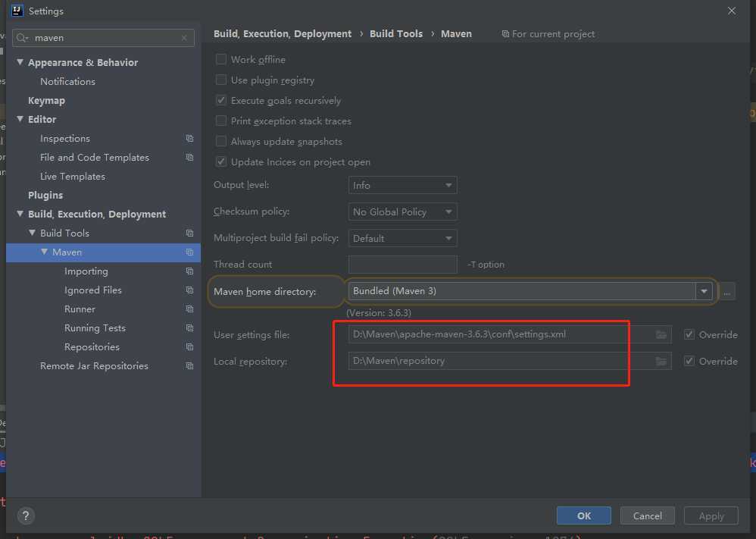The width and height of the screenshot is (756, 539).
Task: Collapse the Maven tree node
Action: click(x=45, y=252)
